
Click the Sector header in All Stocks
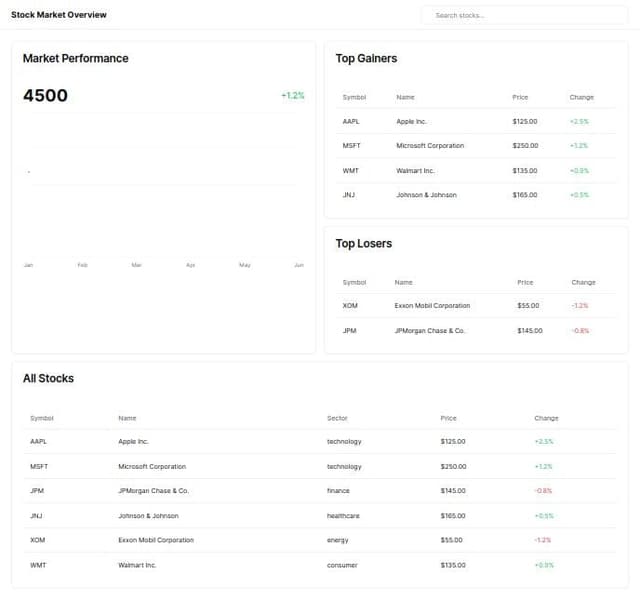pyautogui.click(x=337, y=418)
